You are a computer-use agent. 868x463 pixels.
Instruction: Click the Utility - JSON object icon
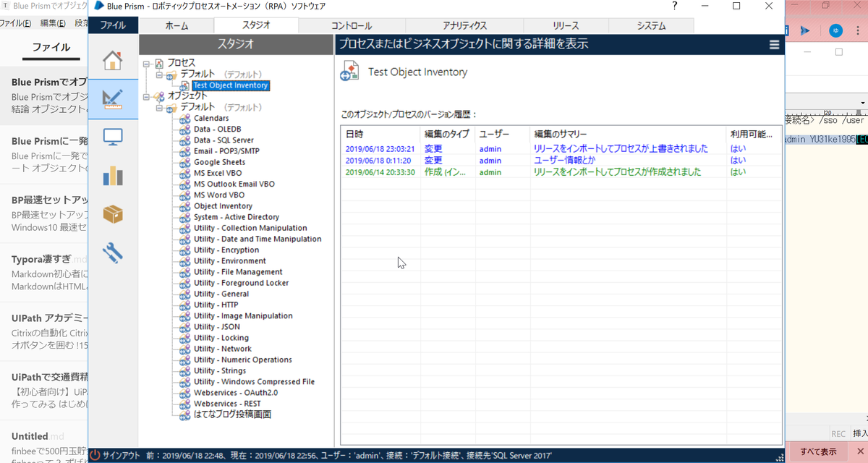185,327
